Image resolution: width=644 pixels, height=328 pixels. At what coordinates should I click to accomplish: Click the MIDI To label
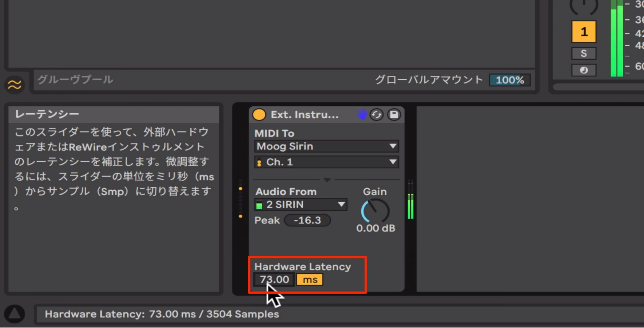(x=274, y=133)
